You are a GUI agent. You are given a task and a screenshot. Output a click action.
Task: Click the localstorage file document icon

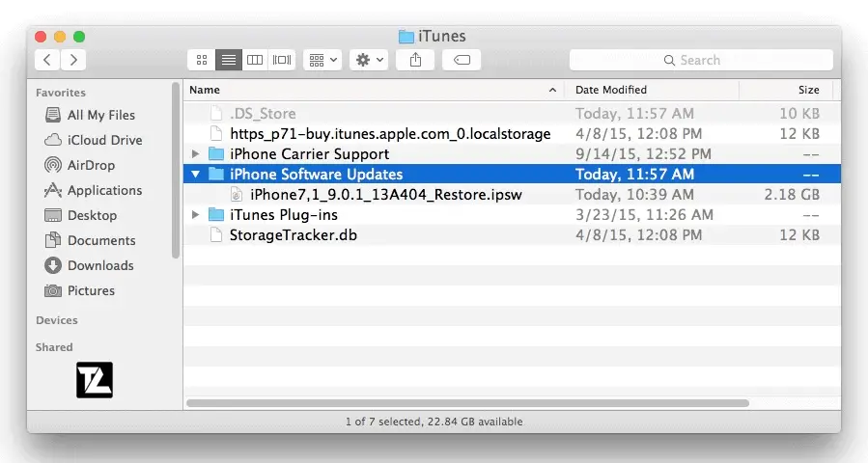pyautogui.click(x=216, y=134)
